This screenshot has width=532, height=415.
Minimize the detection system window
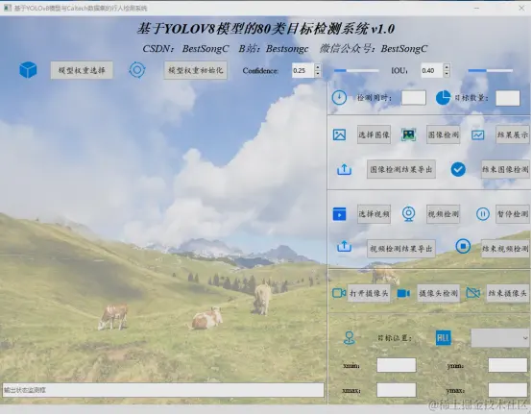[476, 8]
